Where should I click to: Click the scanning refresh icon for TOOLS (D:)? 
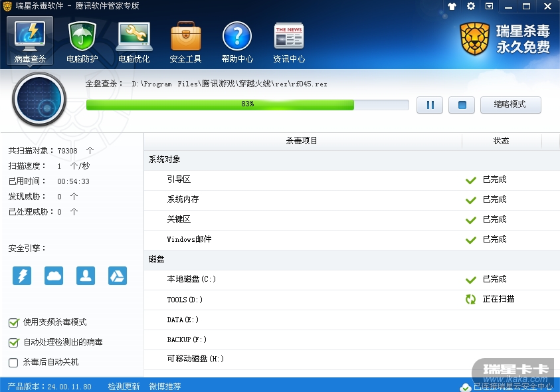pyautogui.click(x=471, y=300)
